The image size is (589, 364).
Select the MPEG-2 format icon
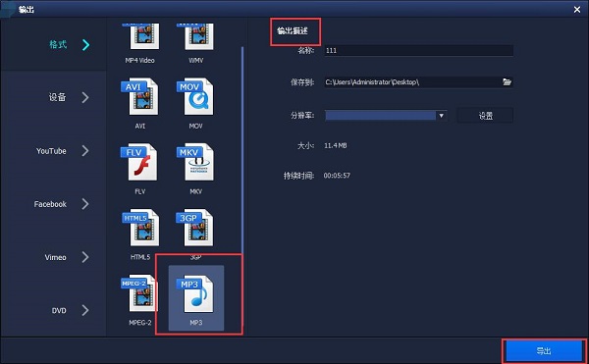coord(139,293)
